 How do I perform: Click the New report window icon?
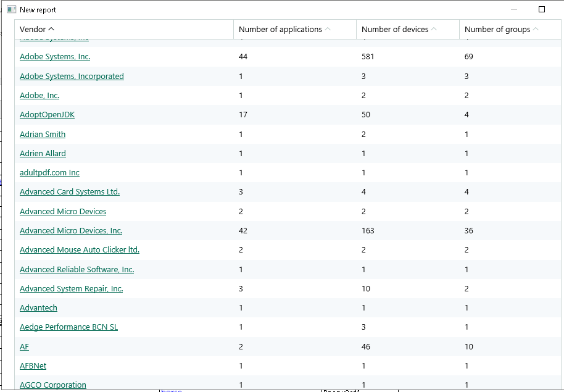pyautogui.click(x=12, y=10)
